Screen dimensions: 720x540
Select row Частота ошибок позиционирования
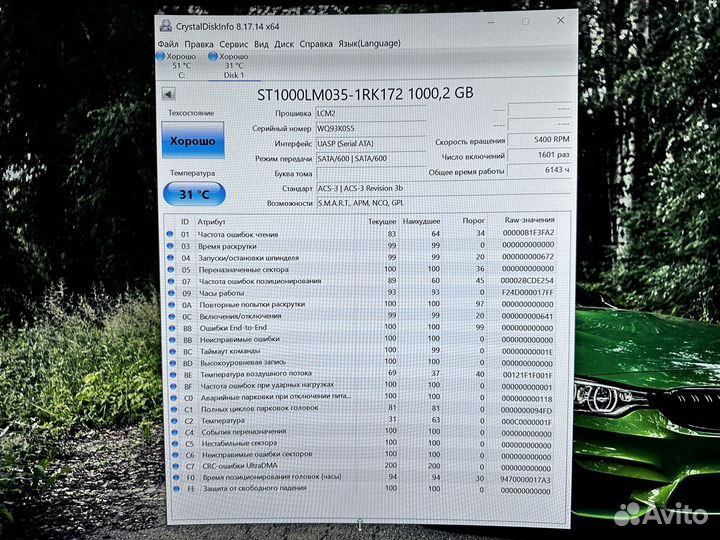[x=361, y=281]
